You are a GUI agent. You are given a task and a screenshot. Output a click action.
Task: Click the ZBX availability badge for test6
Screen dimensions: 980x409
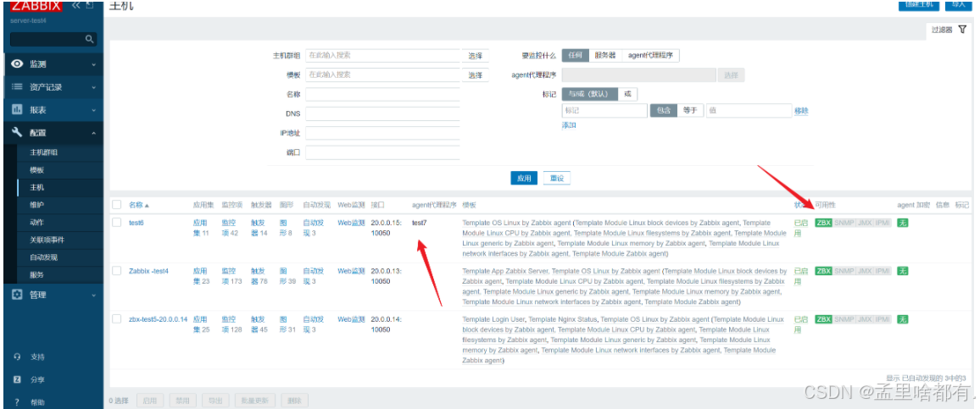click(x=824, y=223)
